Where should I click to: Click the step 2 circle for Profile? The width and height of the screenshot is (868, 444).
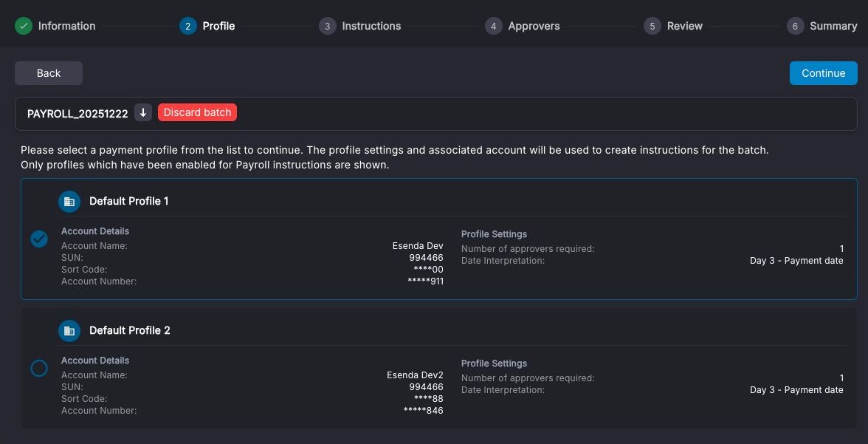[188, 26]
